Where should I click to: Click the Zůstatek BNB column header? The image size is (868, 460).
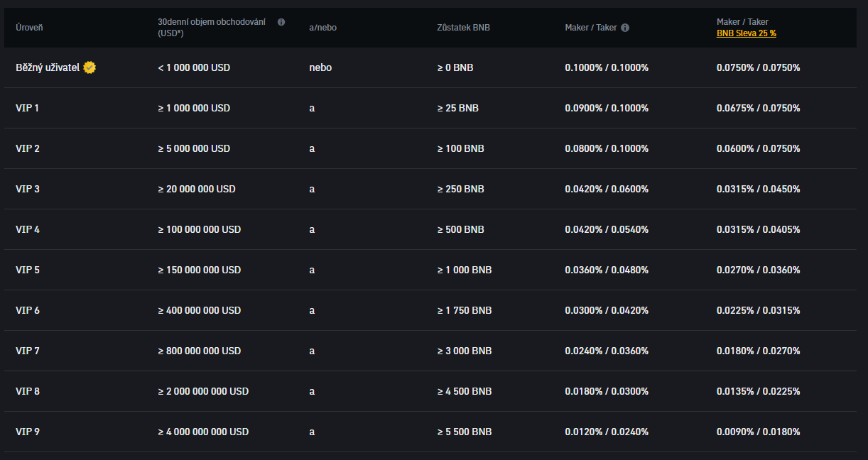(463, 28)
